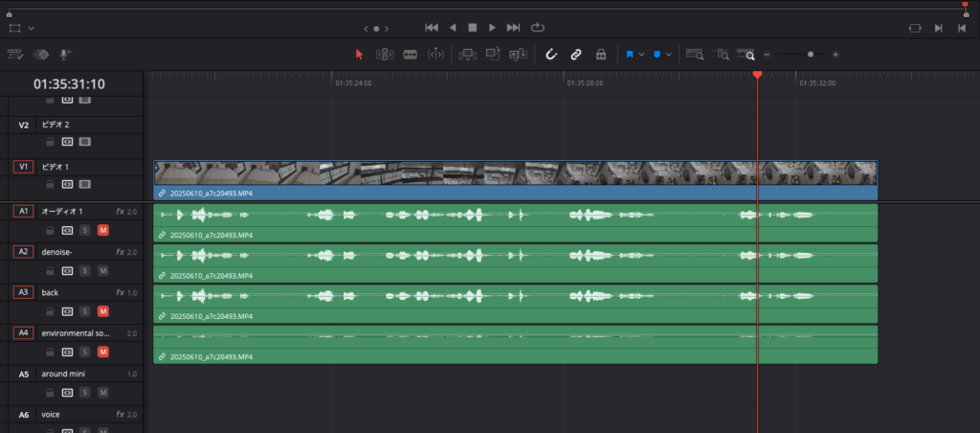Open Timeline View Options icon
Image resolution: width=980 pixels, height=433 pixels.
pos(15,55)
